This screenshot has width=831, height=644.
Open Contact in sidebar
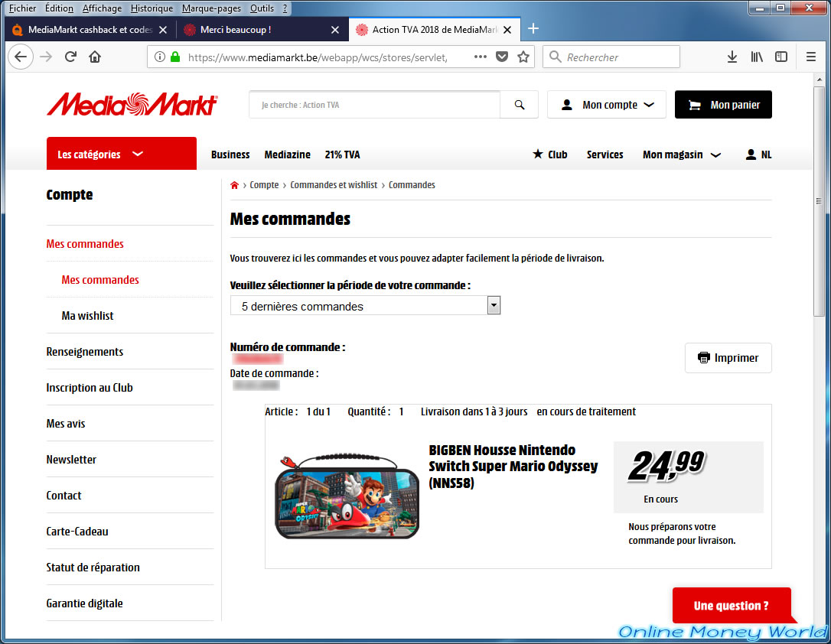(x=64, y=496)
